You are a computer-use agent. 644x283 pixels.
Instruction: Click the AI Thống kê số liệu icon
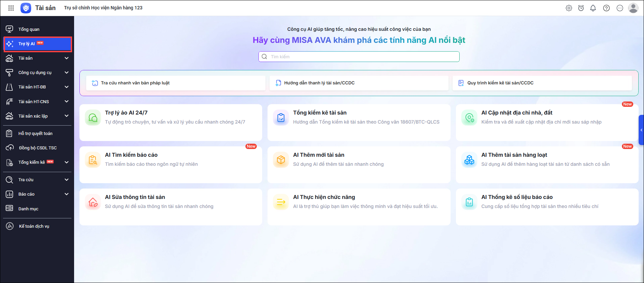[x=469, y=202]
